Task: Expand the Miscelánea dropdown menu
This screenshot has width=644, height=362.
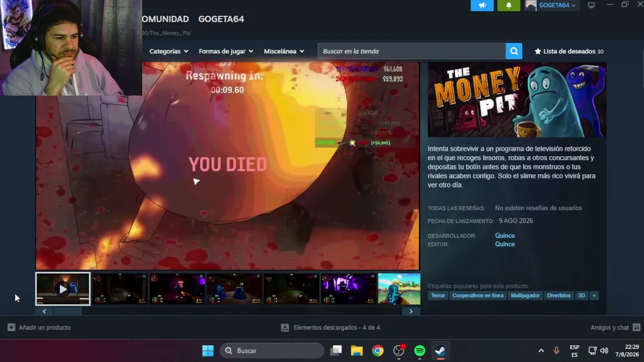Action: pyautogui.click(x=284, y=51)
